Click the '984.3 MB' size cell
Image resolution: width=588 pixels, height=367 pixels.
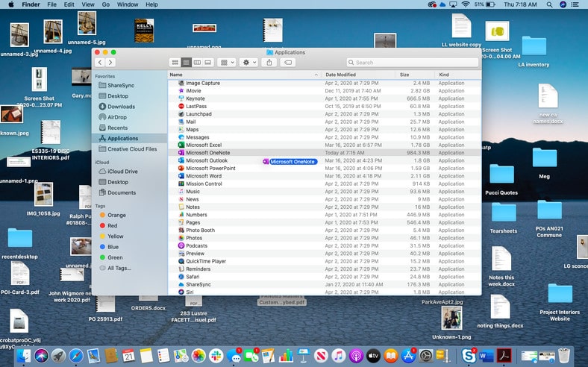pos(418,153)
